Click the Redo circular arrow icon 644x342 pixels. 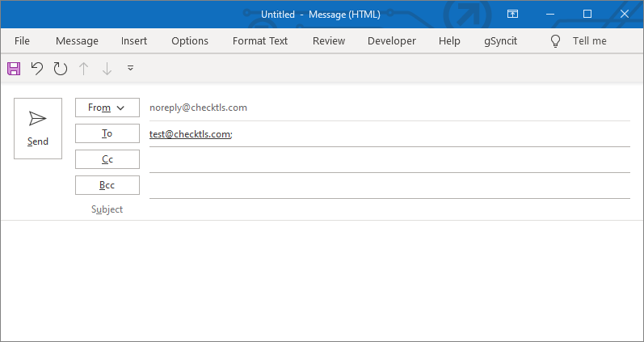coord(61,68)
